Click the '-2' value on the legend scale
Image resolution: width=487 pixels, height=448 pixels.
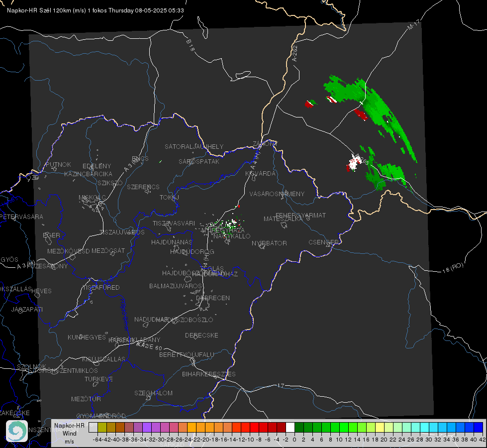click(x=286, y=440)
